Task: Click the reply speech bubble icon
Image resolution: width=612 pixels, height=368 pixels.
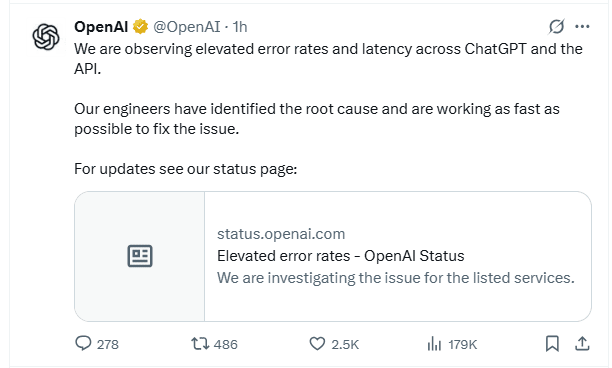Action: (x=83, y=343)
